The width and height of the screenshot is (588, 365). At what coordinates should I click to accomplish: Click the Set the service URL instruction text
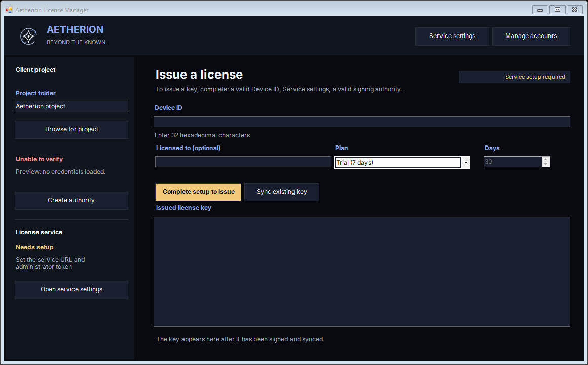[50, 263]
